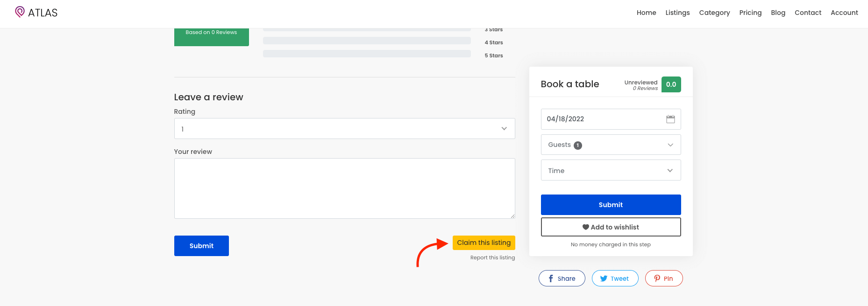Focus the Your review text area
The width and height of the screenshot is (868, 306).
tap(344, 188)
